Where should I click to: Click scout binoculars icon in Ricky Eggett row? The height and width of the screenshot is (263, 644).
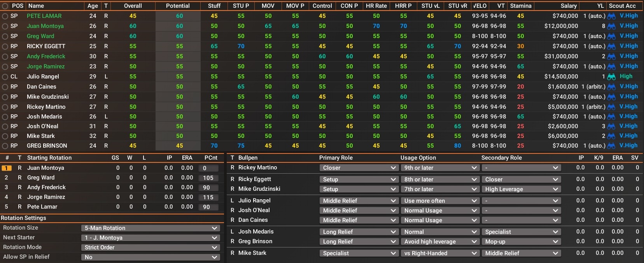[x=611, y=47]
